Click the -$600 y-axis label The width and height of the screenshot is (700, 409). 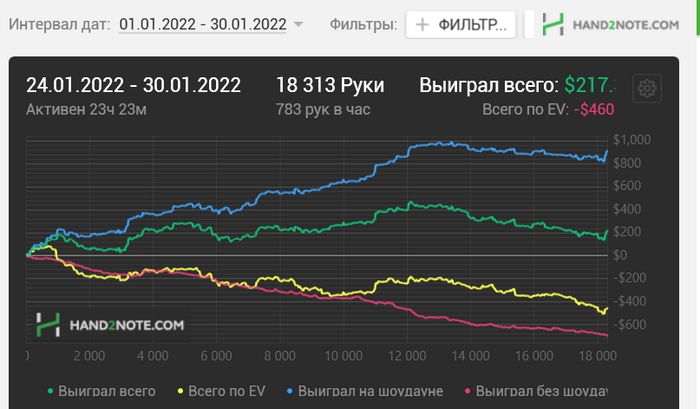pos(629,324)
